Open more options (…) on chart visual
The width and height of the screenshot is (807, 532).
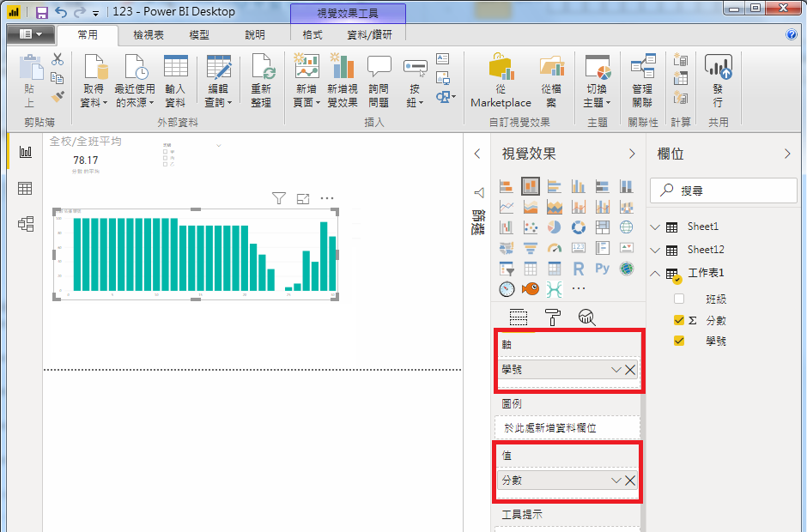327,198
